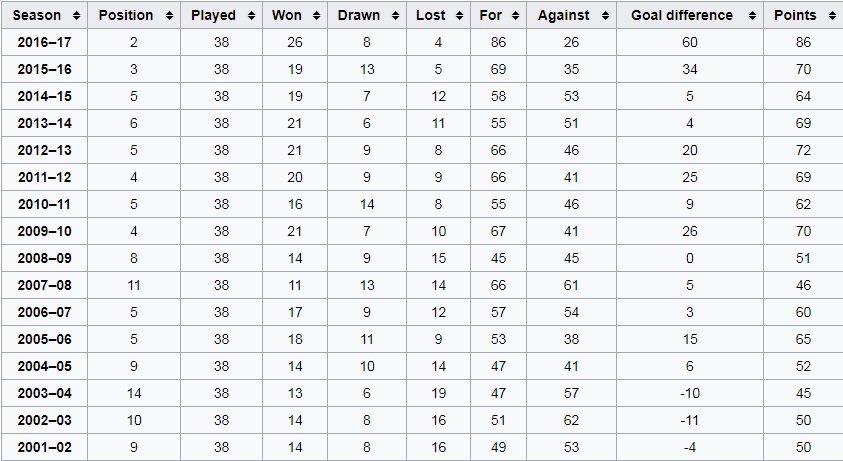This screenshot has width=843, height=461.
Task: Click the Against column header label
Action: tap(563, 16)
